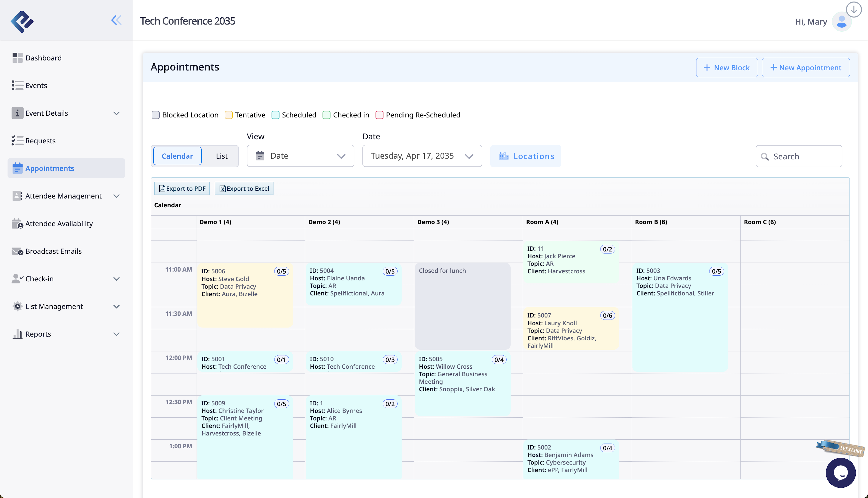Click the magnifier icon in the search box
868x498 pixels.
(765, 157)
